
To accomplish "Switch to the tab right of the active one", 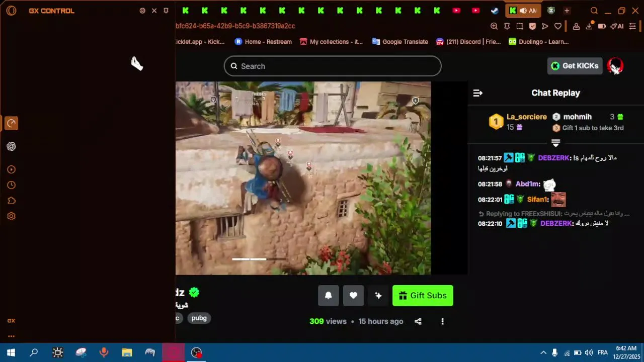I will (x=551, y=11).
